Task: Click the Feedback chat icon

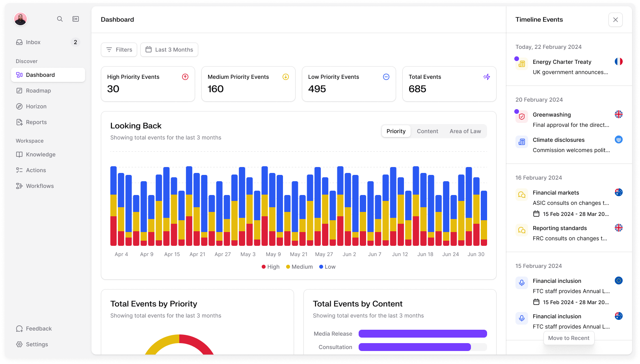Action: [19, 329]
